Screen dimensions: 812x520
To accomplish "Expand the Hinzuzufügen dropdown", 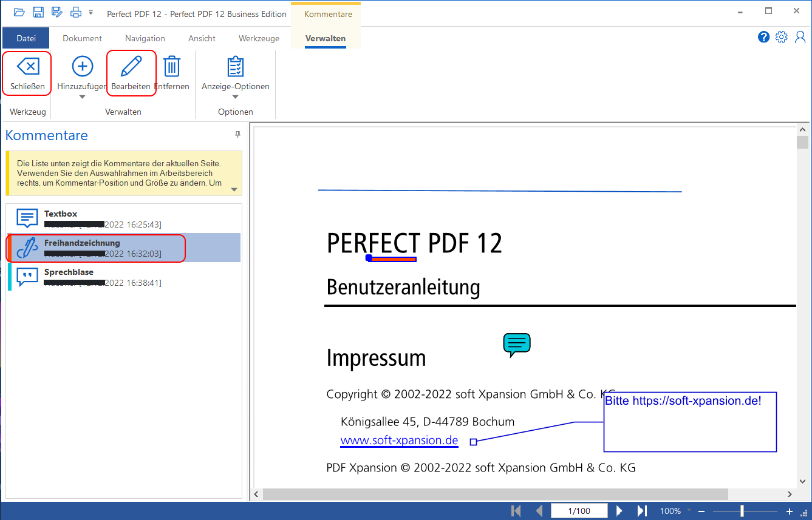I will (x=82, y=97).
